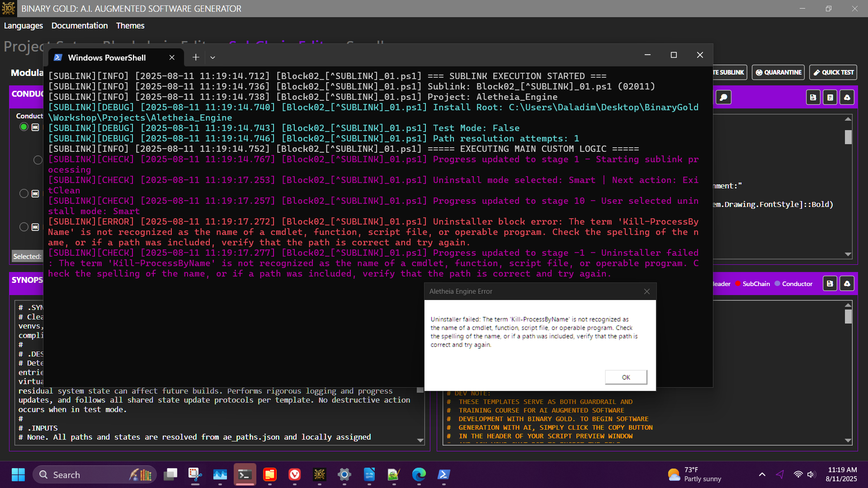Open the Languages menu
Screen dimensions: 868x488
(x=24, y=26)
